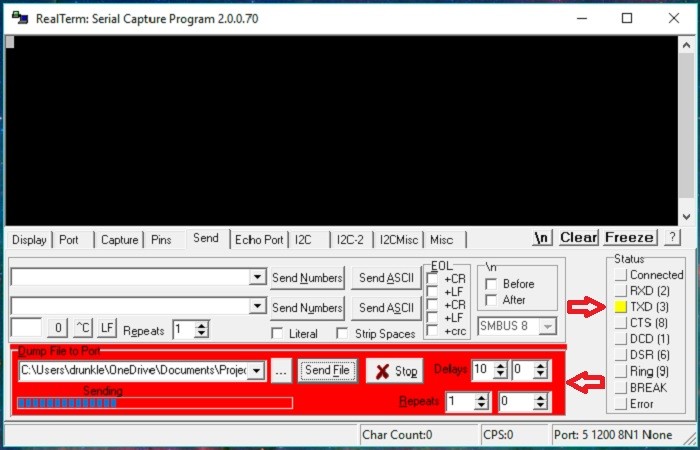The height and width of the screenshot is (450, 700).
Task: Check the \n Before option
Action: point(491,284)
